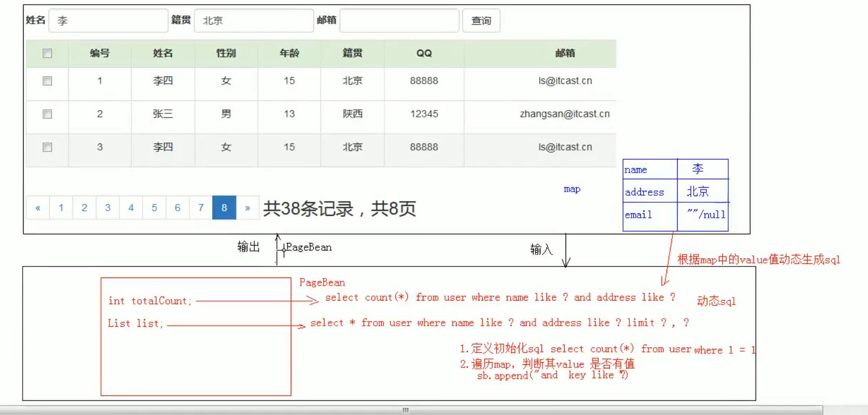The image size is (868, 415).
Task: Click the 张三 name cell
Action: (163, 114)
